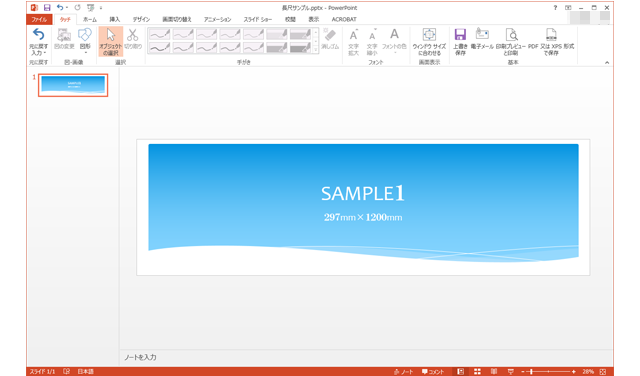Open the 図形 shapes gallery

(85, 40)
